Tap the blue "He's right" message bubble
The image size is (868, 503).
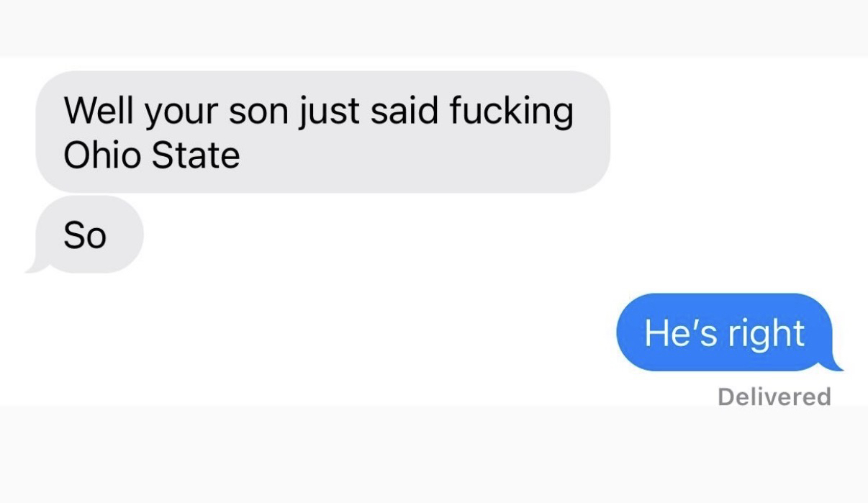(723, 332)
